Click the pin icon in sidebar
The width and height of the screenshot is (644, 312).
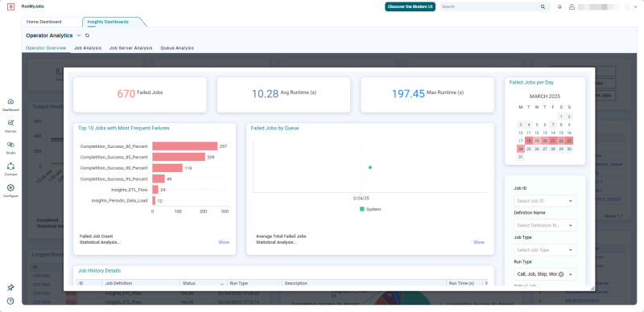[x=11, y=288]
